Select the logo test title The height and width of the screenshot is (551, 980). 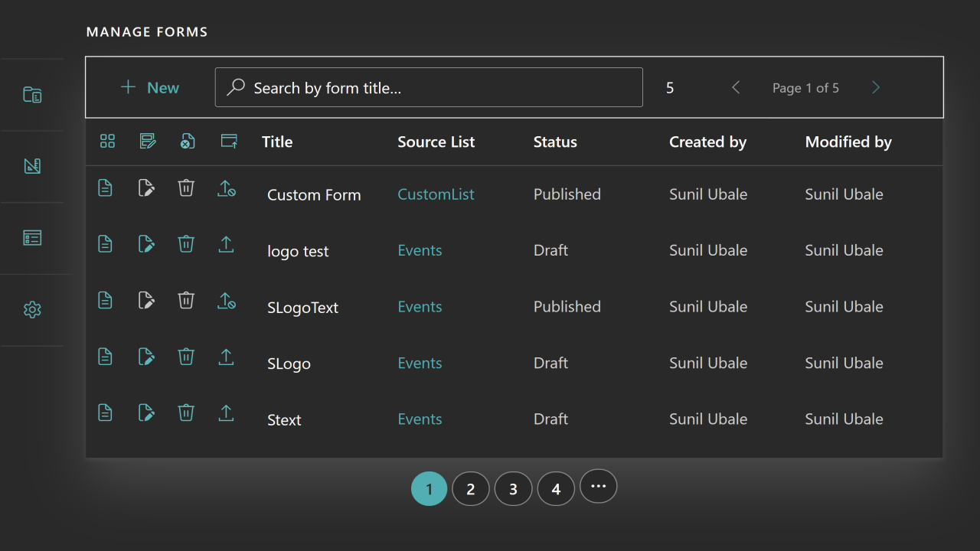pyautogui.click(x=298, y=251)
